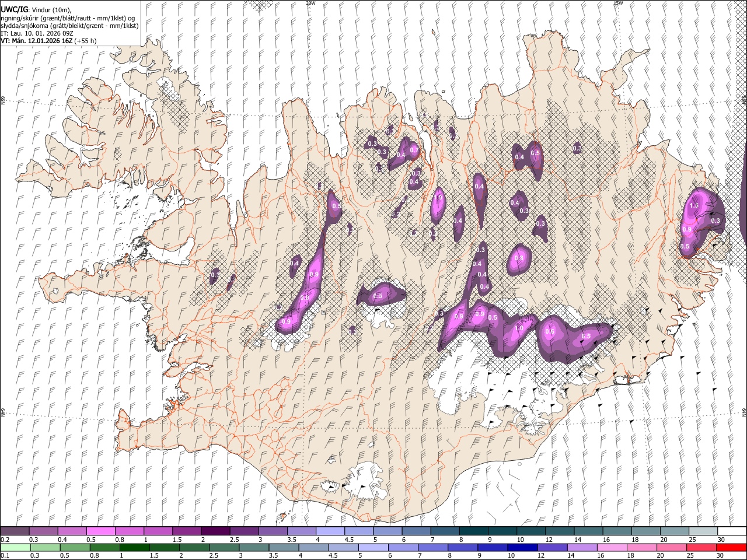
Task: Click the '1.0' snowfall value on the map
Action: (519, 328)
